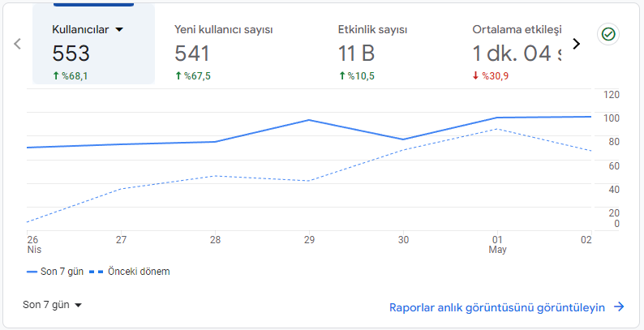Open the Kullanıcılar metric dropdown arrow
644x330 pixels.
click(119, 29)
